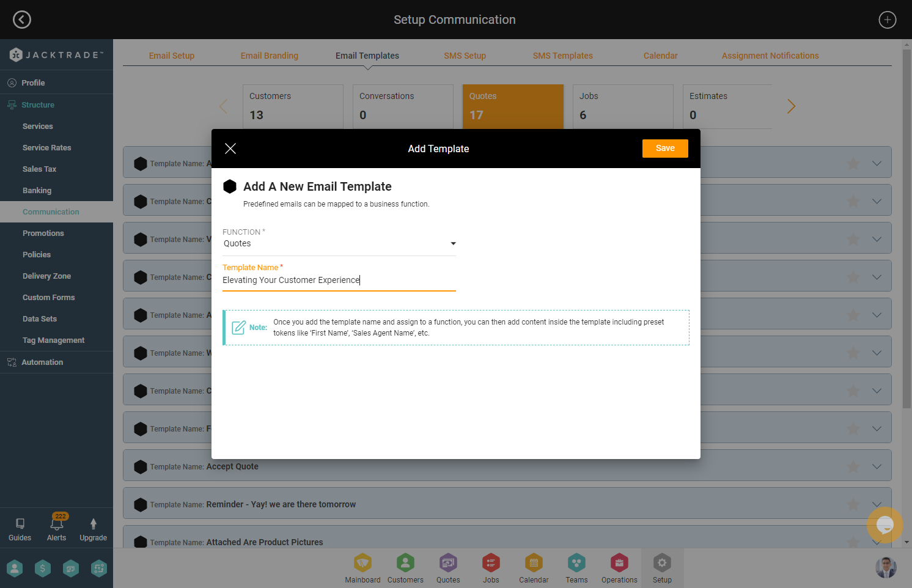Click the teal dollar hexagon shortcut icon
Image resolution: width=912 pixels, height=588 pixels.
(43, 569)
